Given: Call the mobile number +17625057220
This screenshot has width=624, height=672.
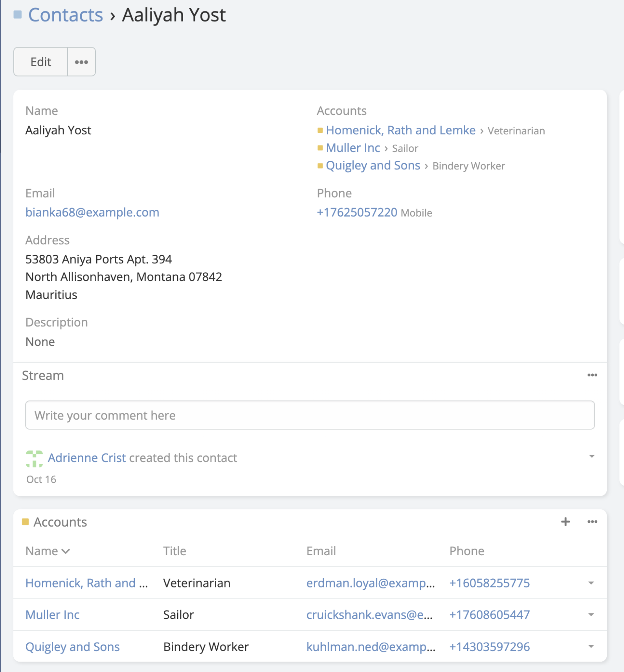Looking at the screenshot, I should click(357, 212).
